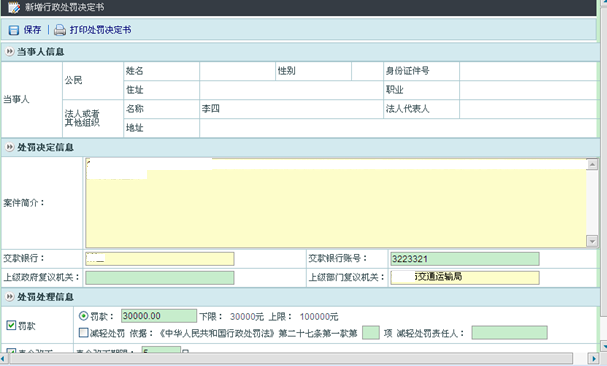Click the 上限 100000元 text
The image size is (607, 366).
tap(304, 316)
